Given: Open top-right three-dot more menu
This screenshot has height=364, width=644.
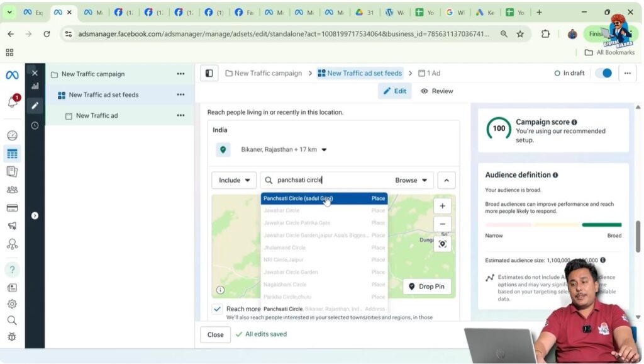Looking at the screenshot, I should click(x=627, y=73).
